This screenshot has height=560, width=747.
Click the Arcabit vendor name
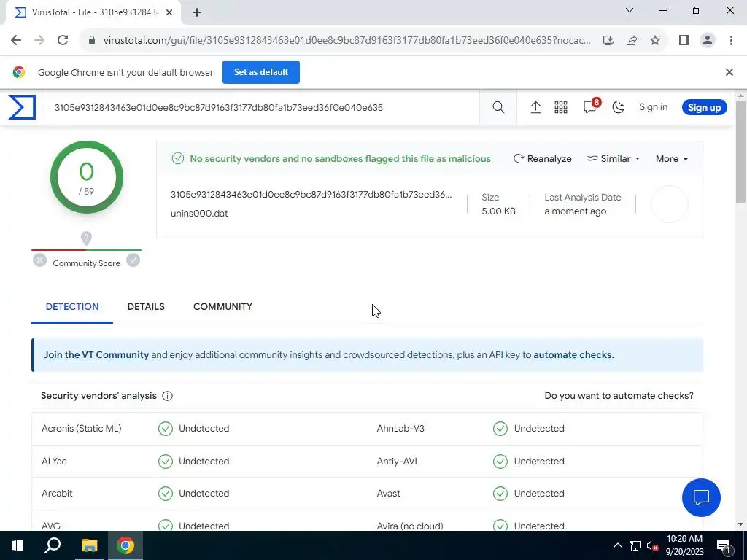click(57, 494)
